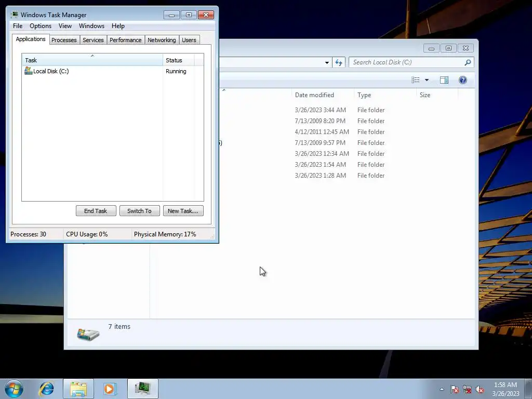The width and height of the screenshot is (532, 399).
Task: Click the Show desktop button
Action: 528,389
